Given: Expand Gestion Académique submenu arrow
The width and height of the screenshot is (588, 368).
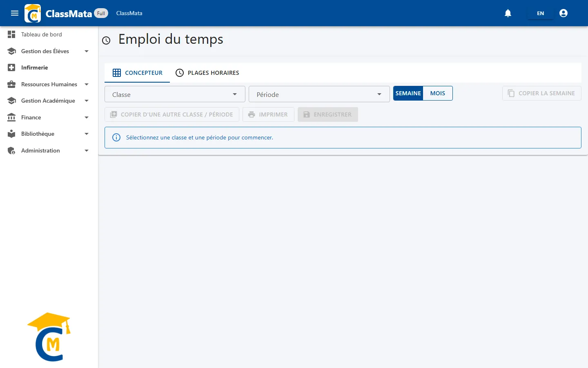Looking at the screenshot, I should point(87,101).
